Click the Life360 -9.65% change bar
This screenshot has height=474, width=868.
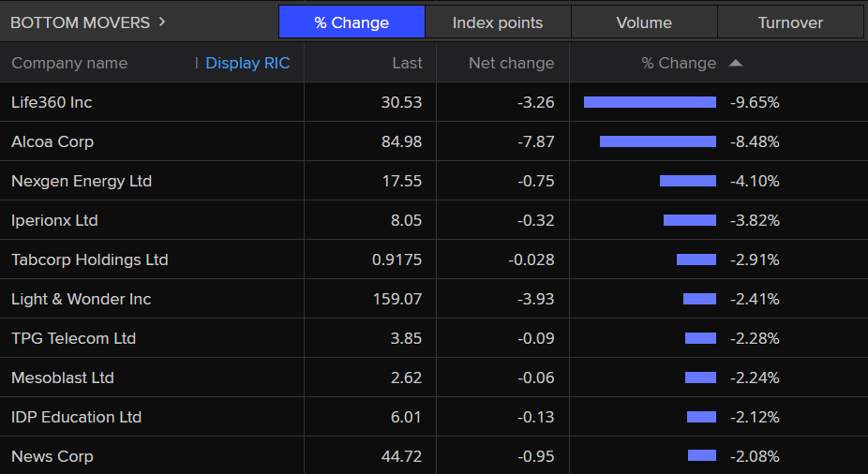650,102
